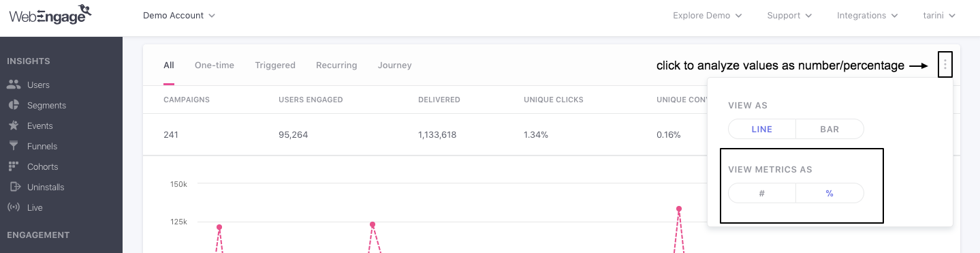
Task: Open the Users insights page icon
Action: tap(14, 85)
